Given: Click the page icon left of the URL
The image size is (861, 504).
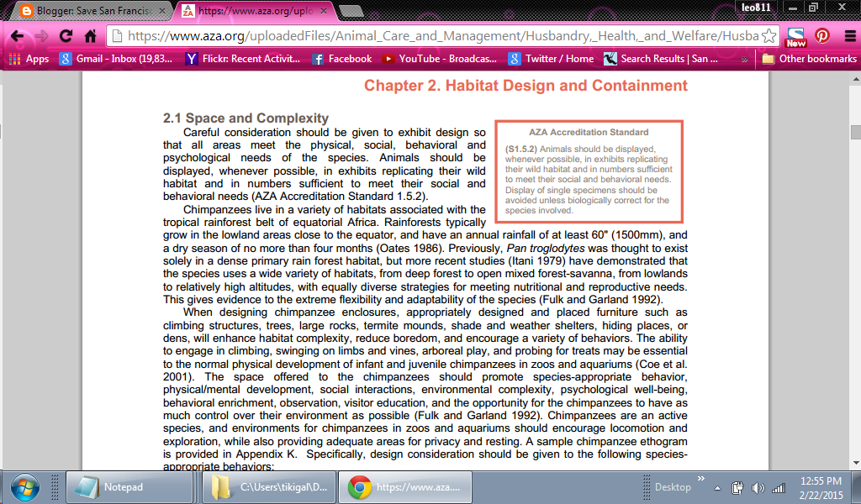Looking at the screenshot, I should click(116, 36).
